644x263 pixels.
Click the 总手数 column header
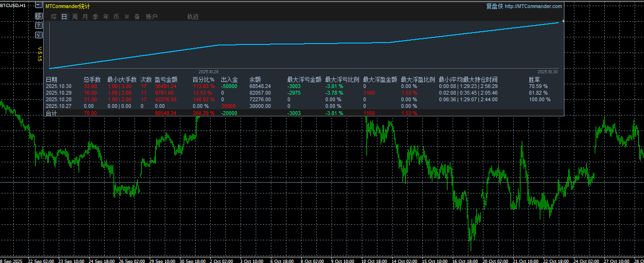click(92, 79)
